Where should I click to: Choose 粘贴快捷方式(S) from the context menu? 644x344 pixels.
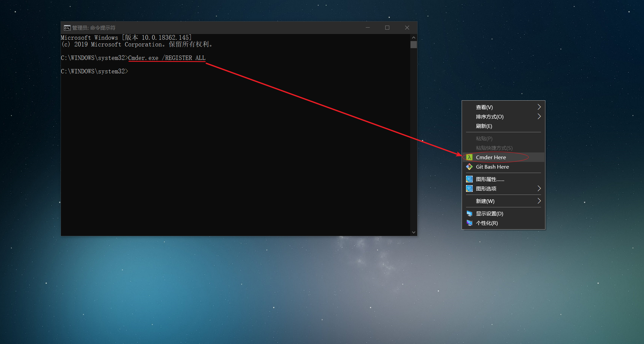point(494,148)
